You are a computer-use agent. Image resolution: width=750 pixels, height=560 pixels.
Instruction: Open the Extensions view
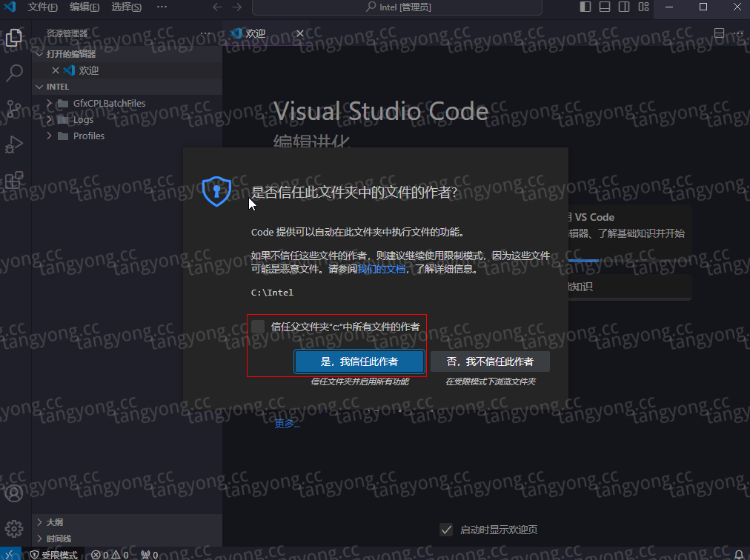click(14, 180)
